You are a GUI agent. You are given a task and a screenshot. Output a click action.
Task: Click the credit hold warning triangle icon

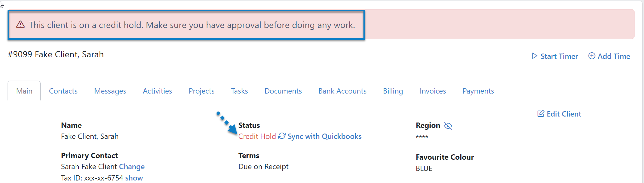[20, 24]
